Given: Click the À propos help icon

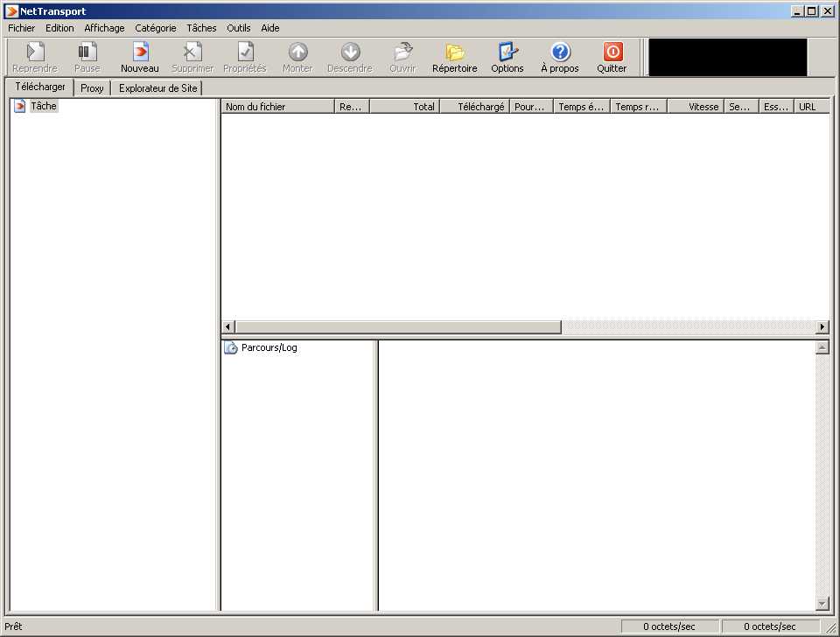Looking at the screenshot, I should 560,52.
